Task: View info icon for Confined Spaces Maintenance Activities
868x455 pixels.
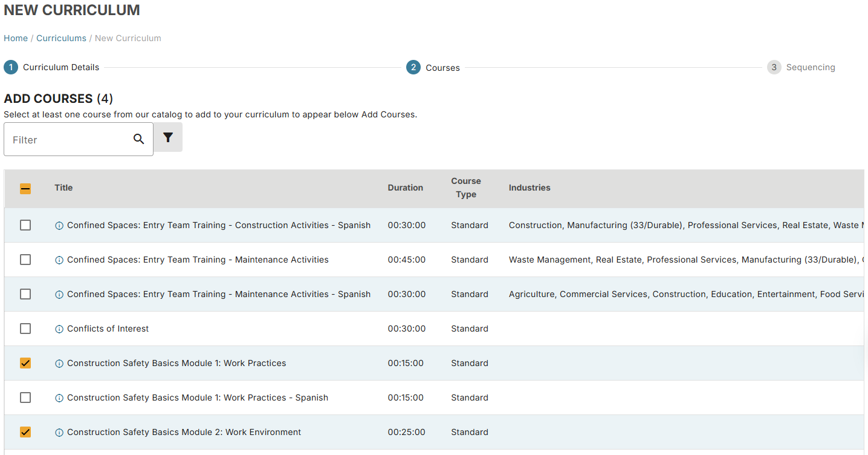Action: pos(59,260)
